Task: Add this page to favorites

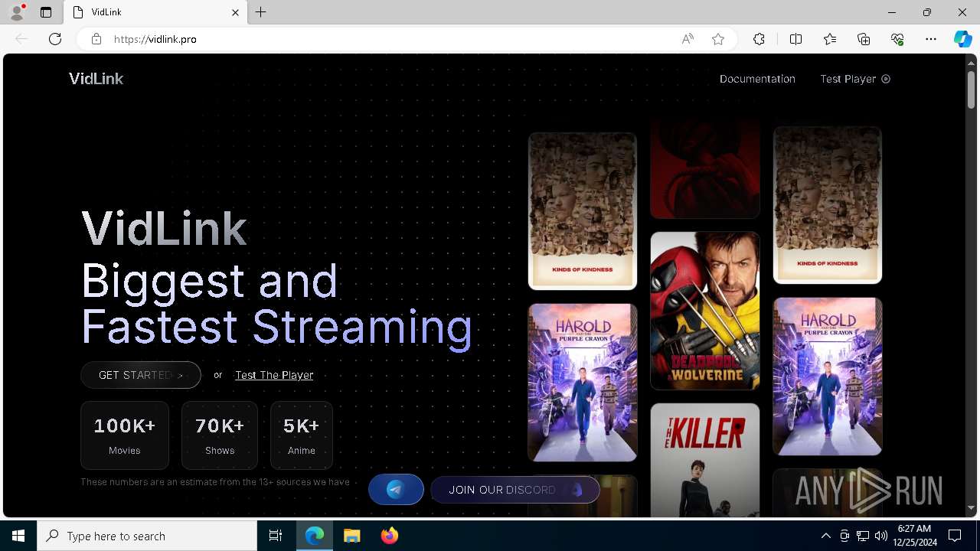Action: click(x=718, y=39)
